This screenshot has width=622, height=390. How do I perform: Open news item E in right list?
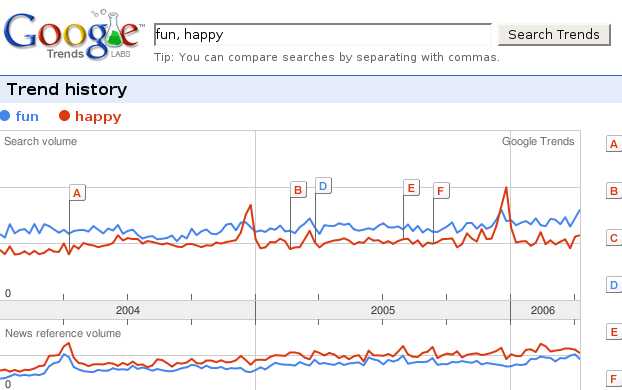coord(614,332)
